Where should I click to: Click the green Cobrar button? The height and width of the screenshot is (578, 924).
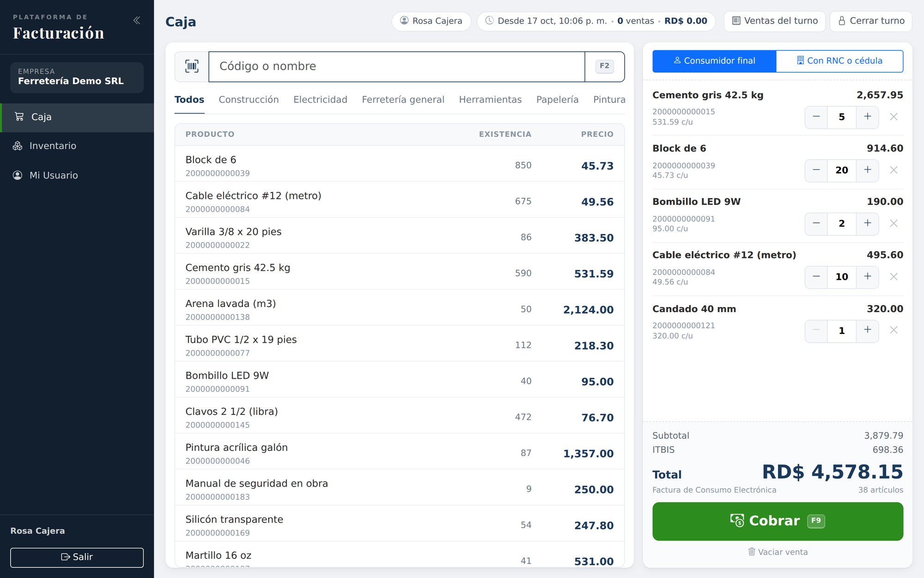tap(778, 521)
